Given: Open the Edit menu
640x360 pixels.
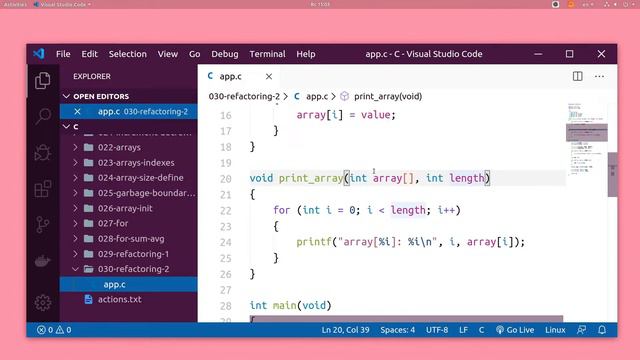Looking at the screenshot, I should click(x=89, y=54).
